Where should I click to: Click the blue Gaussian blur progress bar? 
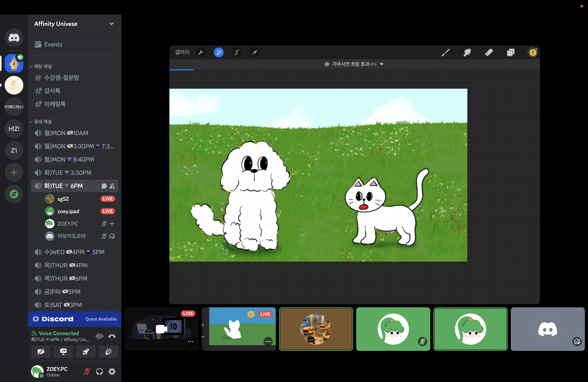[x=181, y=70]
